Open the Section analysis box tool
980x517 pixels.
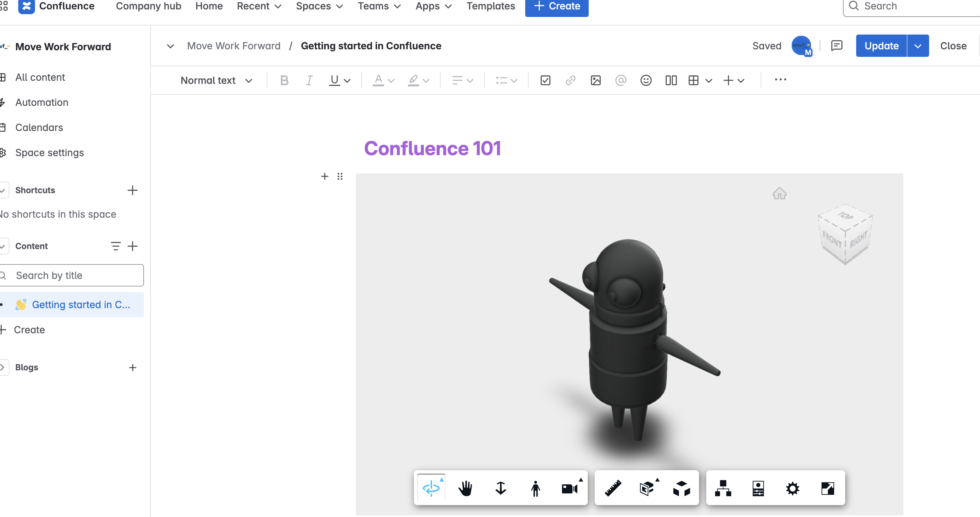pyautogui.click(x=647, y=488)
